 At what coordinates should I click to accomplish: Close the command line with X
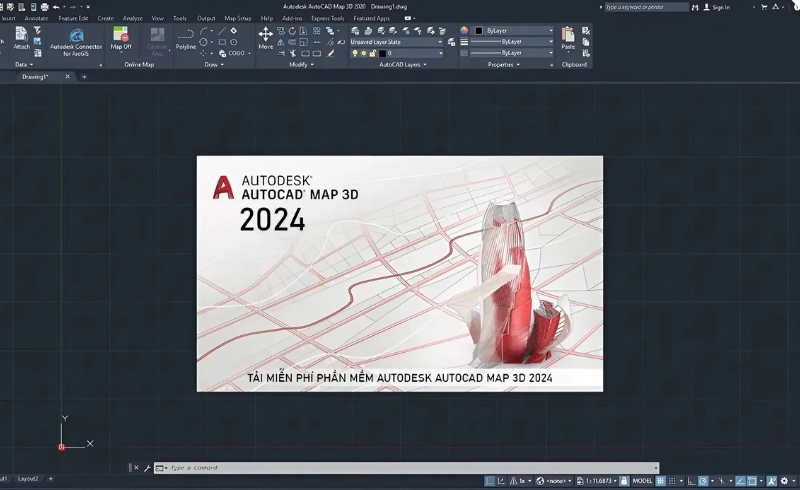(136, 468)
